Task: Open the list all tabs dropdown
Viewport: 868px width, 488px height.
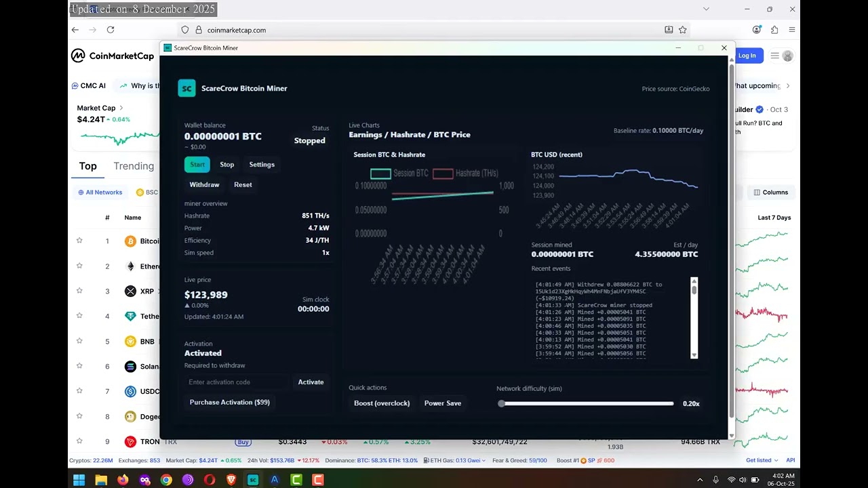Action: 706,9
